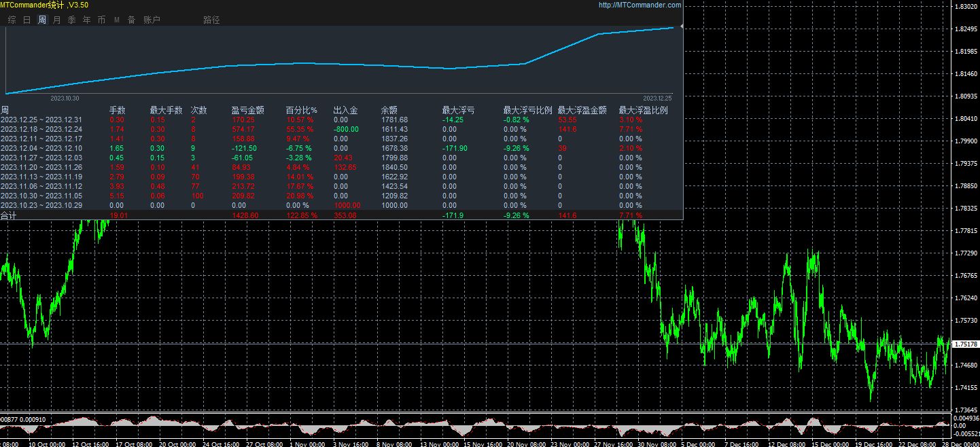Switch to the 账户 account tab
This screenshot has width=980, height=447.
coord(152,20)
